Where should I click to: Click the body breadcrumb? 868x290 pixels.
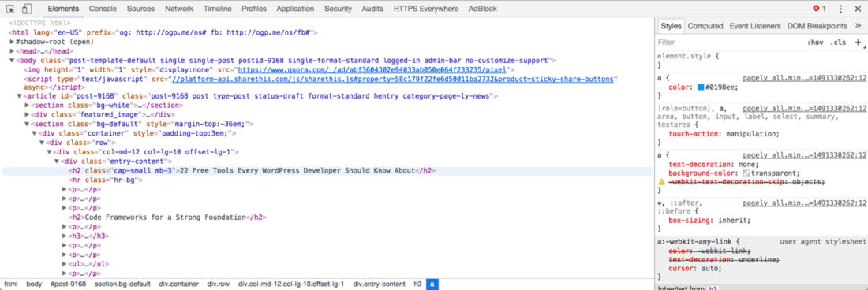pos(34,284)
